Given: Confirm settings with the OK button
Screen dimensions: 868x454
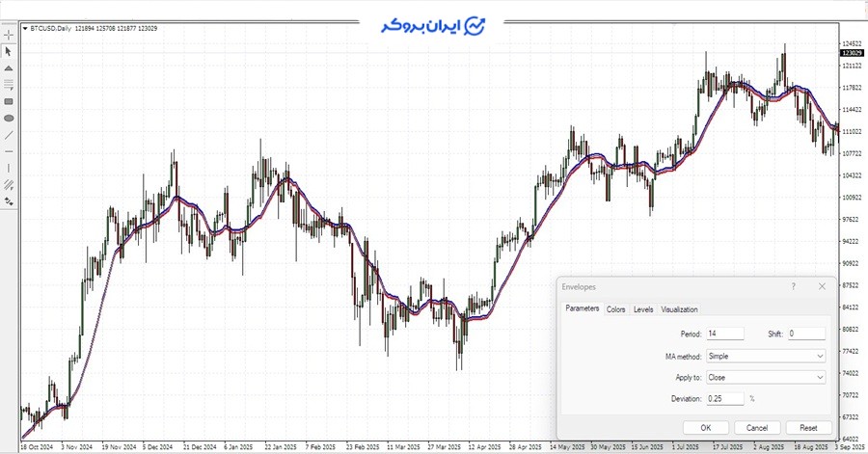Looking at the screenshot, I should click(x=705, y=427).
